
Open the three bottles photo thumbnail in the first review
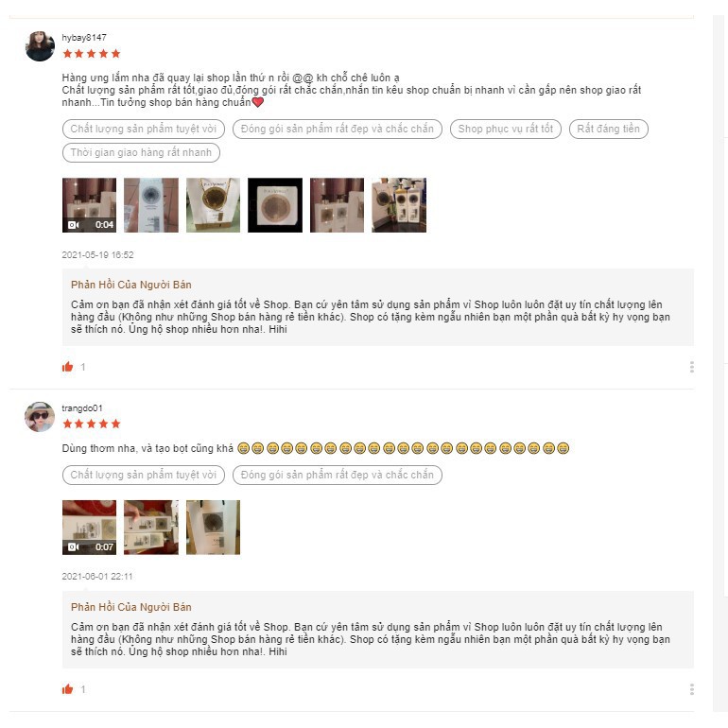(x=399, y=205)
